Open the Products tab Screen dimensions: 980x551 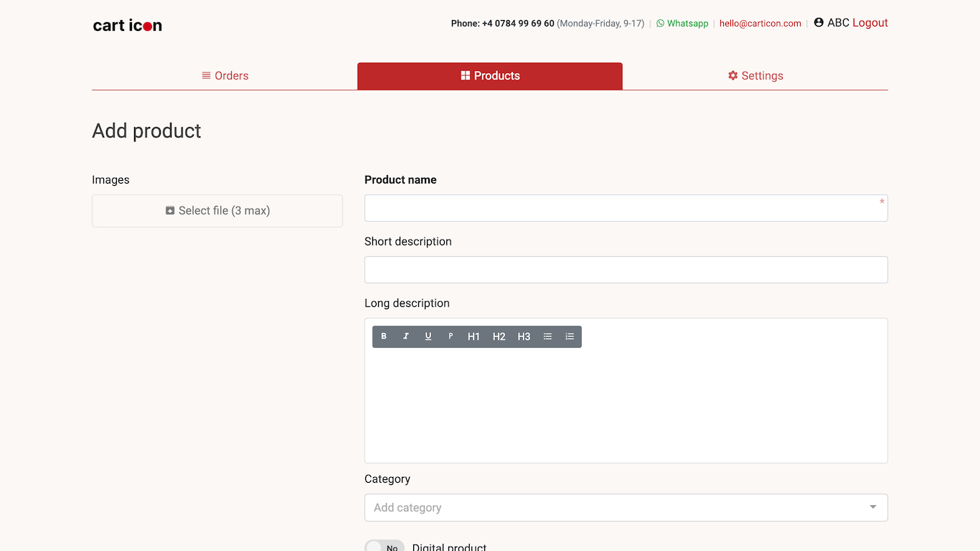[490, 76]
